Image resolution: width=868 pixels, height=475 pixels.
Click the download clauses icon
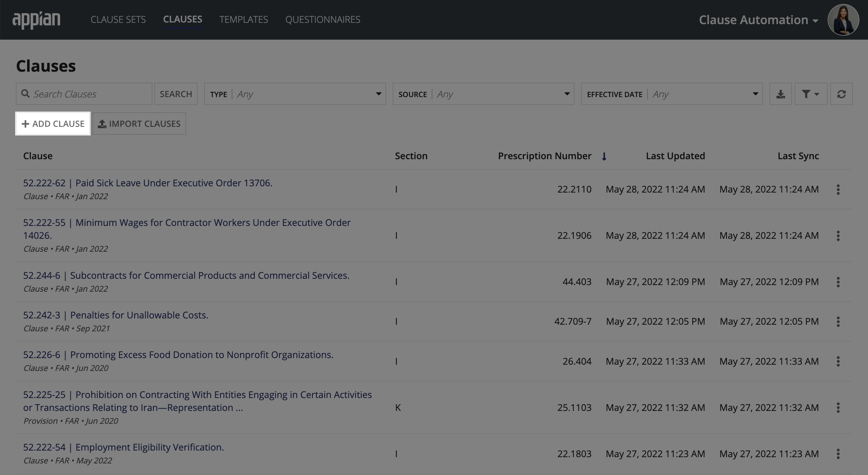coord(780,94)
